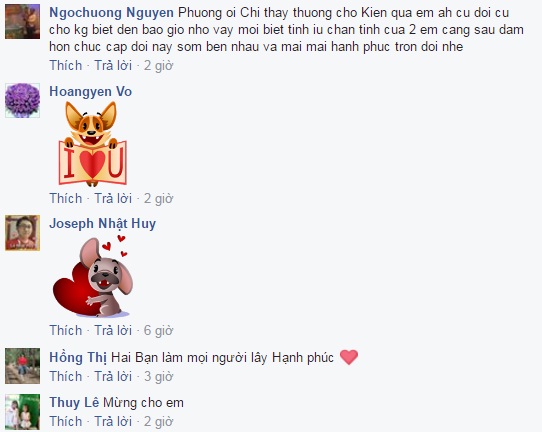Like Joseph Nhật Huy's sticker comment
This screenshot has height=432, width=542.
[x=66, y=330]
